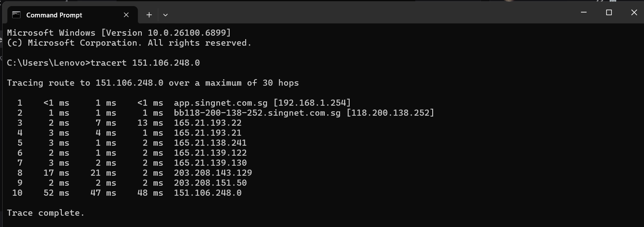This screenshot has height=227, width=644.
Task: Close the terminal window
Action: [x=634, y=13]
